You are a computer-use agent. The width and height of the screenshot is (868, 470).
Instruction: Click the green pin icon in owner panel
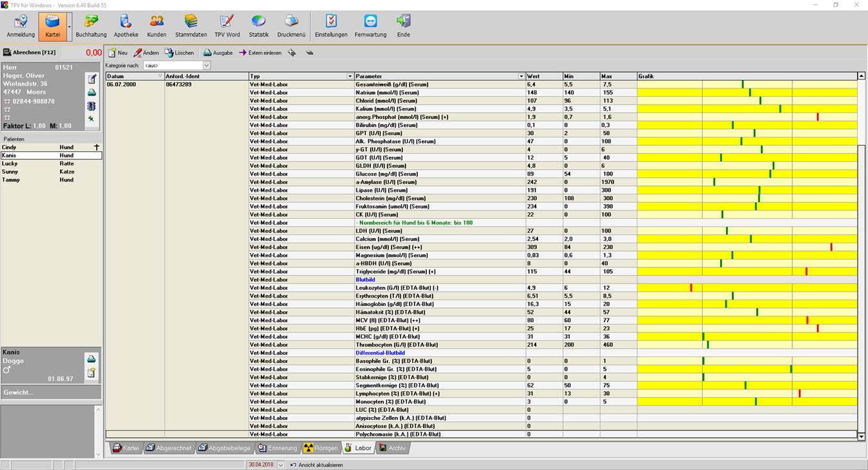[92, 119]
